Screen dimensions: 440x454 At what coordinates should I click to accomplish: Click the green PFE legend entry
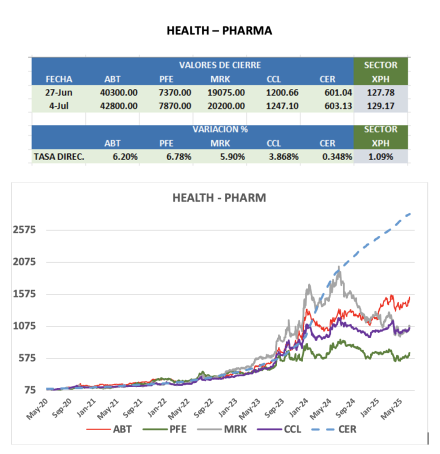(x=164, y=429)
